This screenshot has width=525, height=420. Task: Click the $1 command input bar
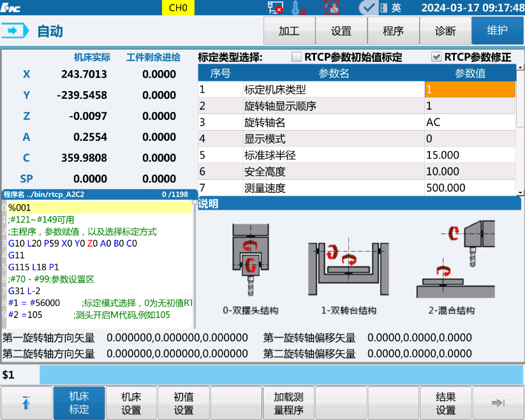pos(281,375)
